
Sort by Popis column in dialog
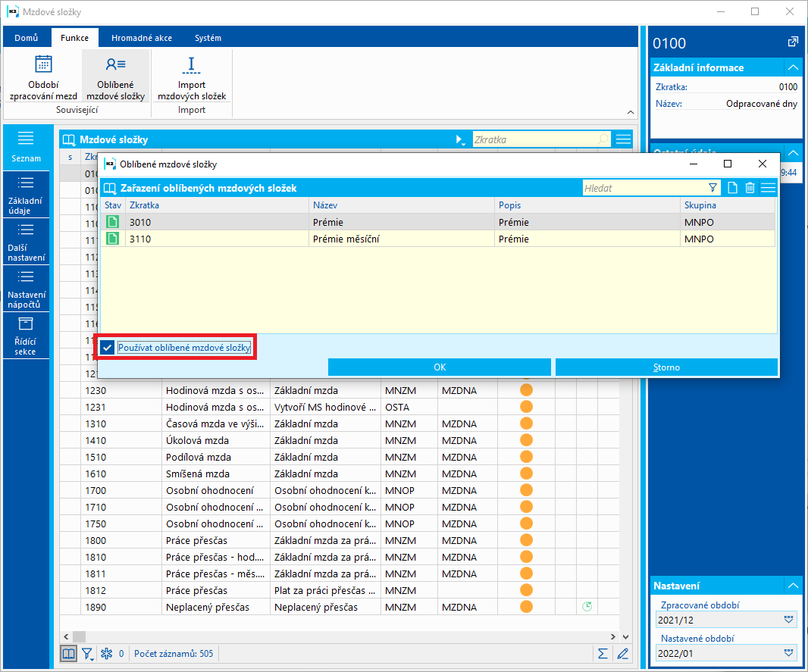click(587, 205)
